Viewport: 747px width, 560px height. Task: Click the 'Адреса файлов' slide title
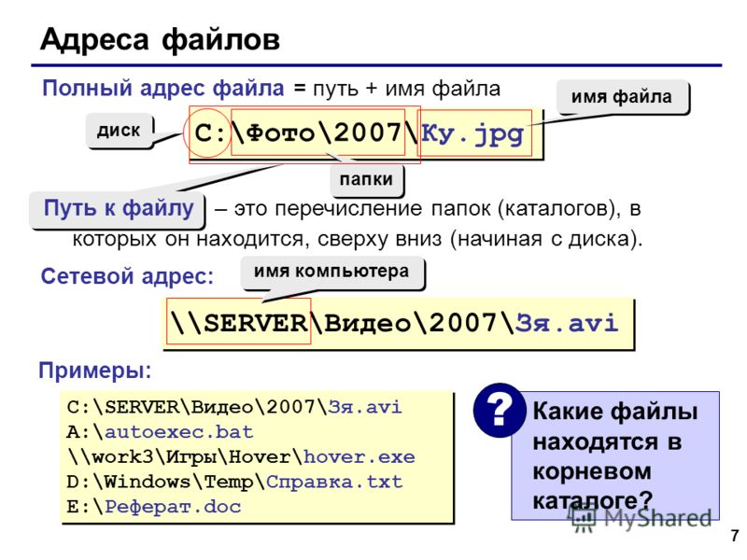[x=160, y=39]
